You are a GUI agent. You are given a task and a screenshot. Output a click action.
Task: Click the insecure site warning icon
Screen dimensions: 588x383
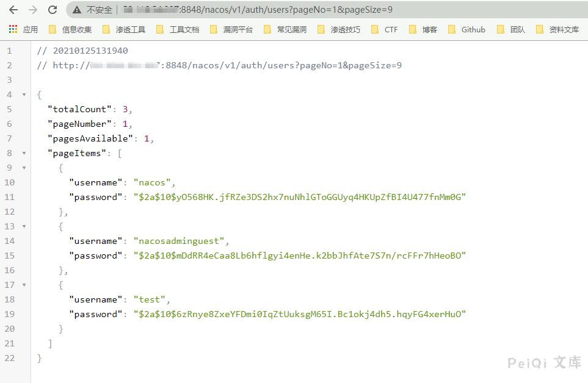(77, 10)
